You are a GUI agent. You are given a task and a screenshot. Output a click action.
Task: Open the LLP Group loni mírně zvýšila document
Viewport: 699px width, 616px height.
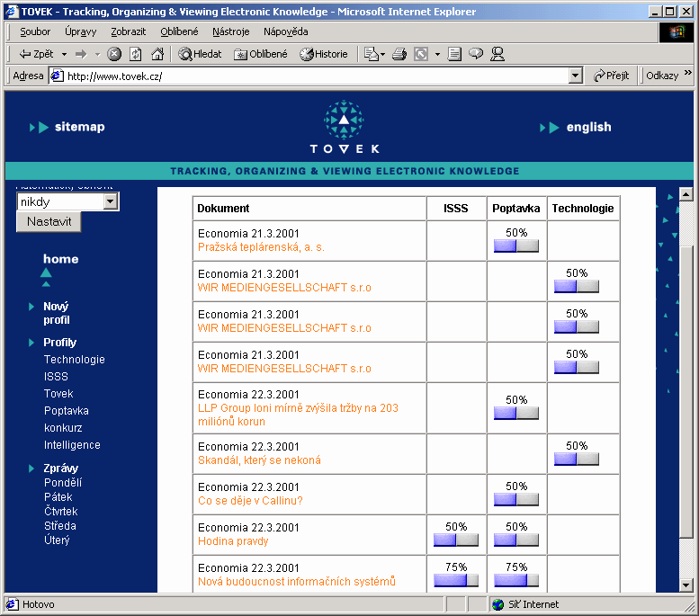[x=298, y=415]
